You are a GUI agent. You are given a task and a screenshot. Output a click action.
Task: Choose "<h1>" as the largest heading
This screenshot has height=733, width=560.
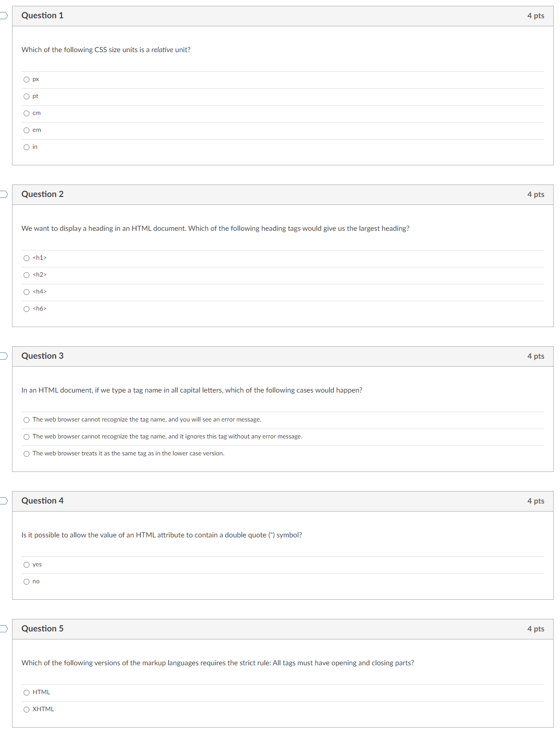click(27, 258)
